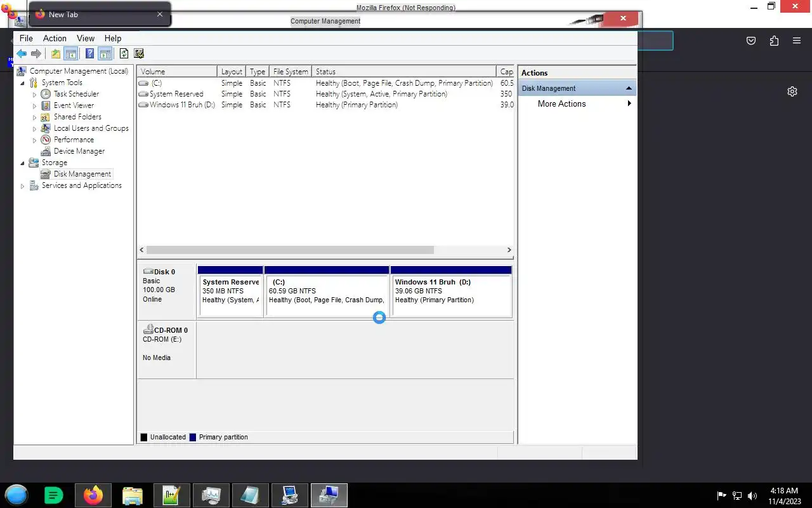Click the Disk 0 label box
Image resolution: width=812 pixels, height=508 pixels.
click(x=167, y=292)
